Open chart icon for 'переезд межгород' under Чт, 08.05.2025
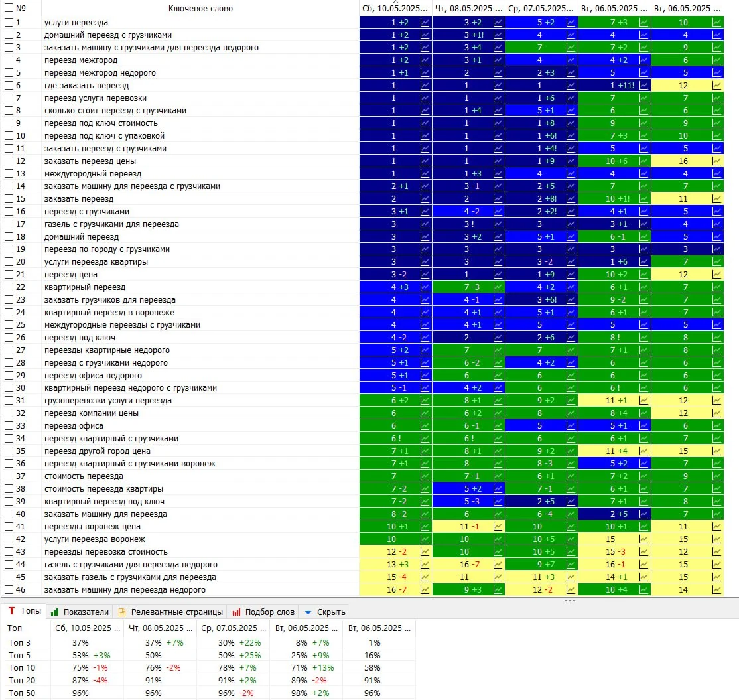The image size is (739, 700). pos(498,60)
